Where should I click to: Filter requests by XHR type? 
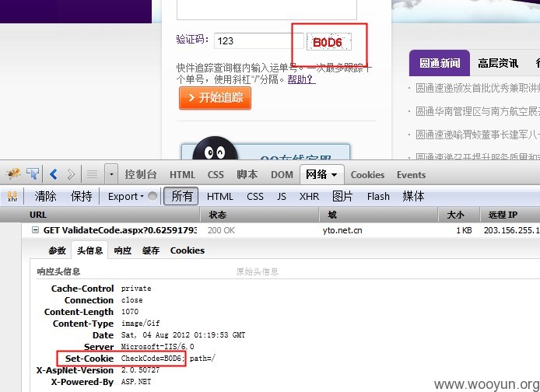(x=309, y=197)
